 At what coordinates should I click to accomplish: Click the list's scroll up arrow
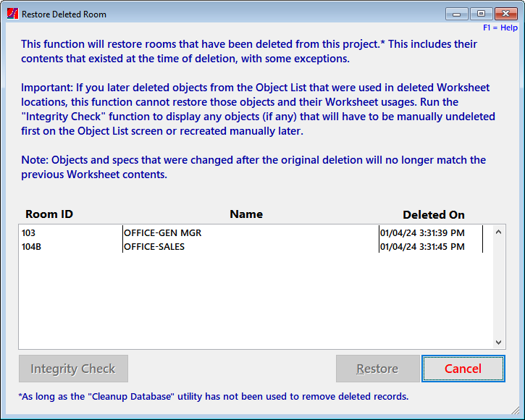(x=498, y=232)
